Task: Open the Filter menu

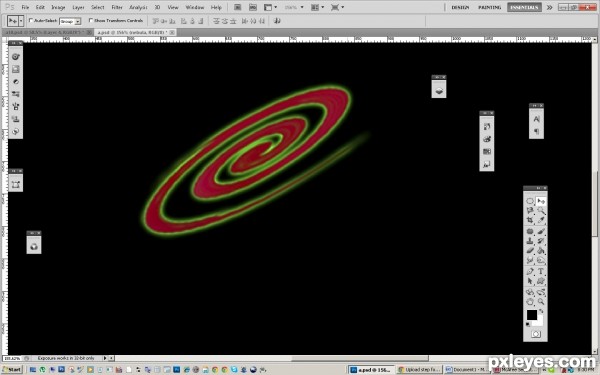Action: coord(117,7)
